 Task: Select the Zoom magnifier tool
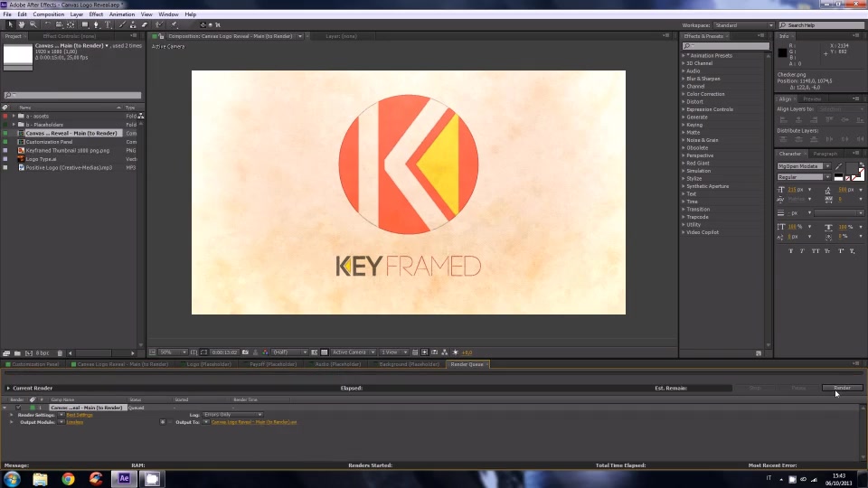pos(33,25)
